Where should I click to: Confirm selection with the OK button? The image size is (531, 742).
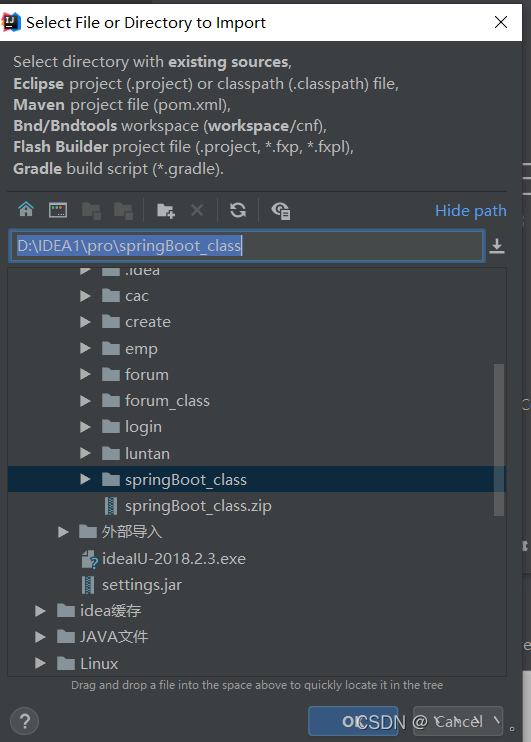pyautogui.click(x=353, y=721)
